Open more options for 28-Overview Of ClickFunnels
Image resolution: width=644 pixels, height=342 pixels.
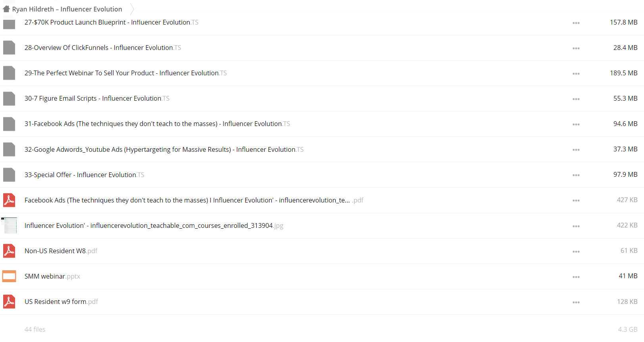pos(576,48)
